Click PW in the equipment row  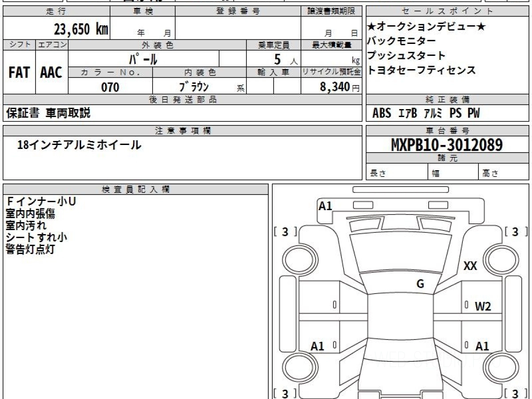point(474,113)
